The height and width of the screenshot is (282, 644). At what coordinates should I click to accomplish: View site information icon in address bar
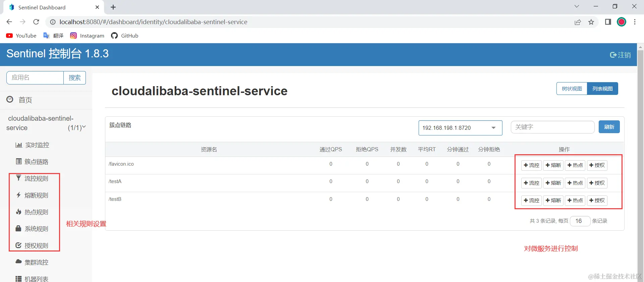tap(53, 22)
